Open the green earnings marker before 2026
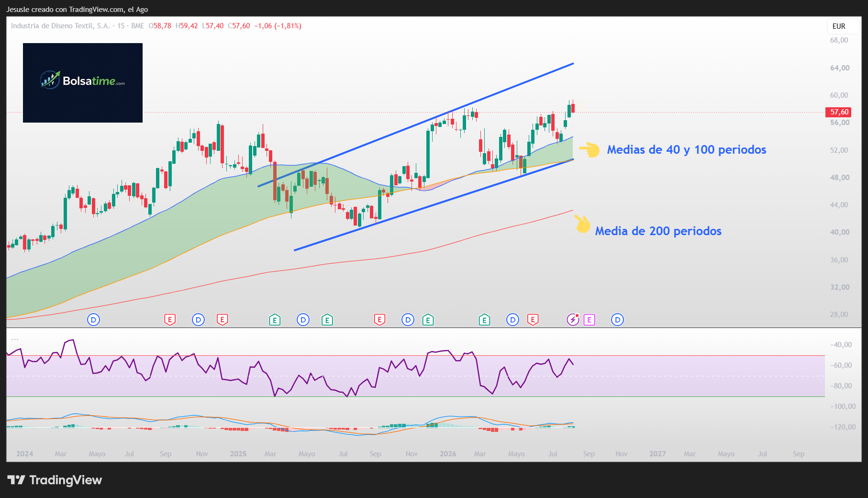 (428, 320)
